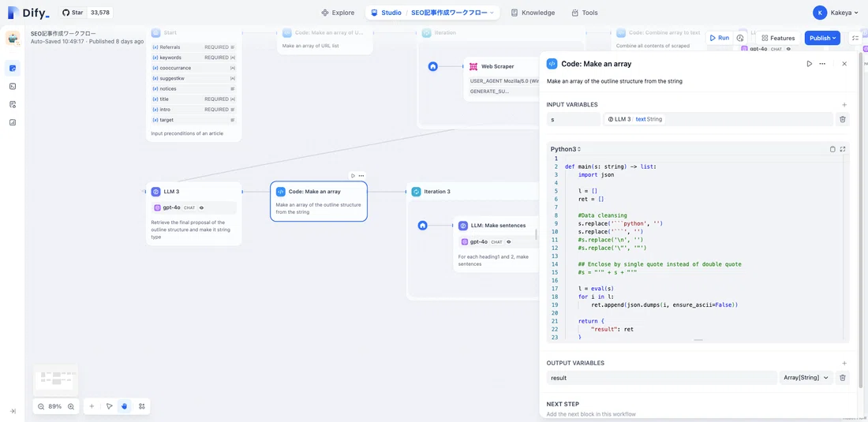Image resolution: width=868 pixels, height=422 pixels.
Task: Edit the input variable name field s
Action: coord(573,119)
